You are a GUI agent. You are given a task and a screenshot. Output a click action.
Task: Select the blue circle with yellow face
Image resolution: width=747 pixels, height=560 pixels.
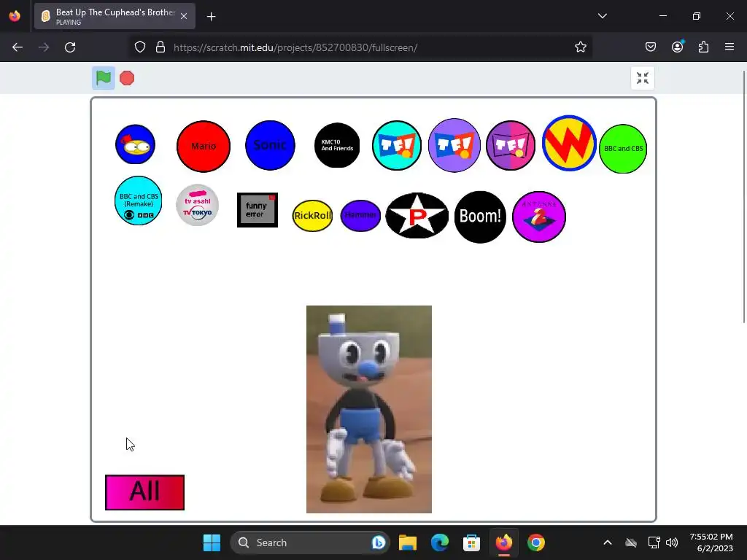point(135,144)
